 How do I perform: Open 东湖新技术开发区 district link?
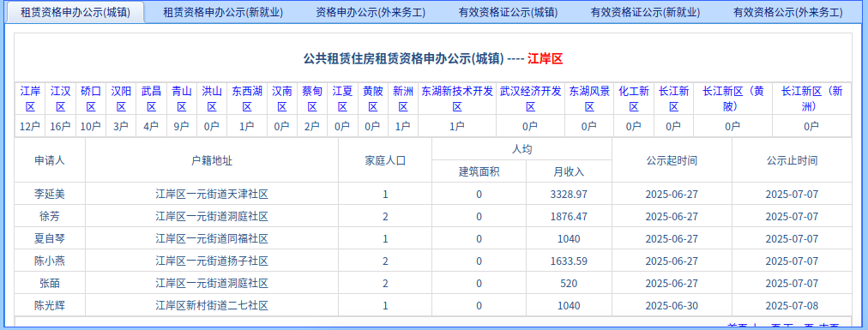(x=457, y=99)
